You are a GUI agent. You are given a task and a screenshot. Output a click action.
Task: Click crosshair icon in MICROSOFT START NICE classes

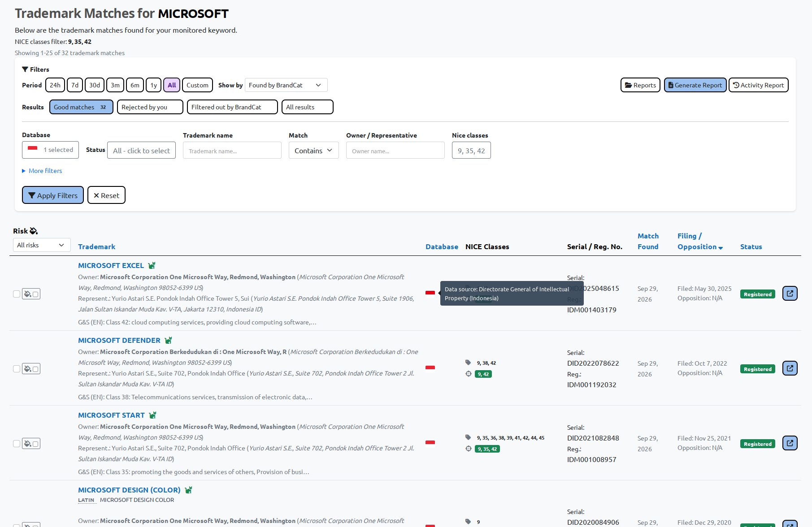coord(469,449)
